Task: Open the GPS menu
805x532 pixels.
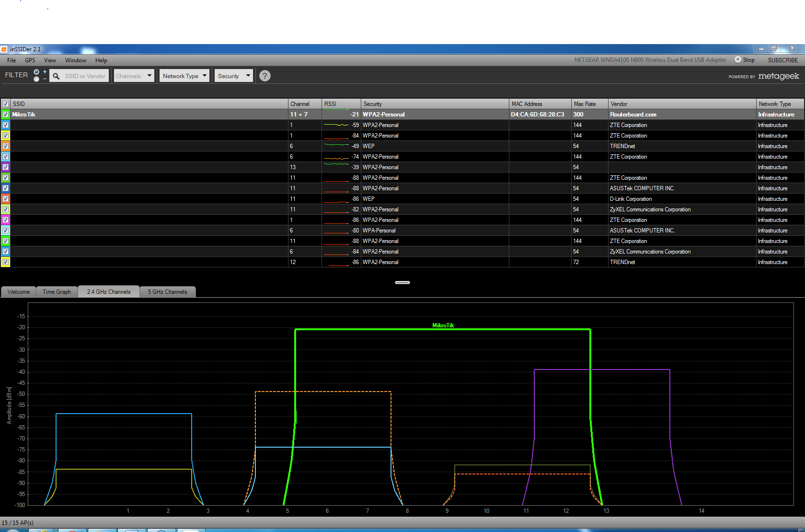Action: [30, 60]
